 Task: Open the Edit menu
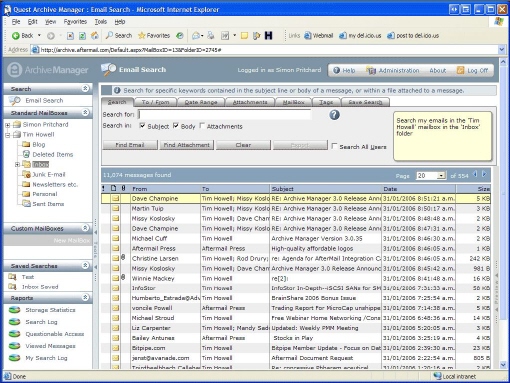click(32, 22)
